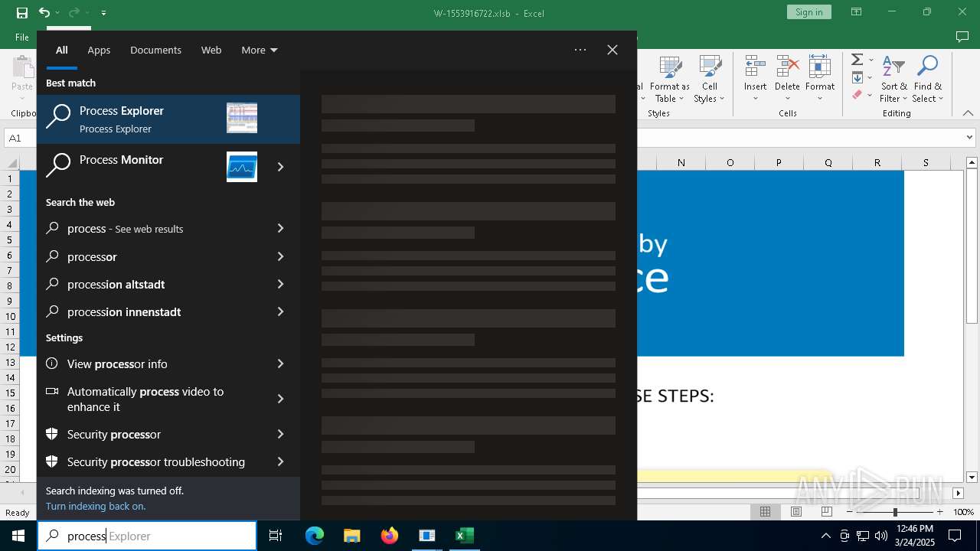Open Task View on taskbar
The width and height of the screenshot is (980, 551).
pos(276,536)
